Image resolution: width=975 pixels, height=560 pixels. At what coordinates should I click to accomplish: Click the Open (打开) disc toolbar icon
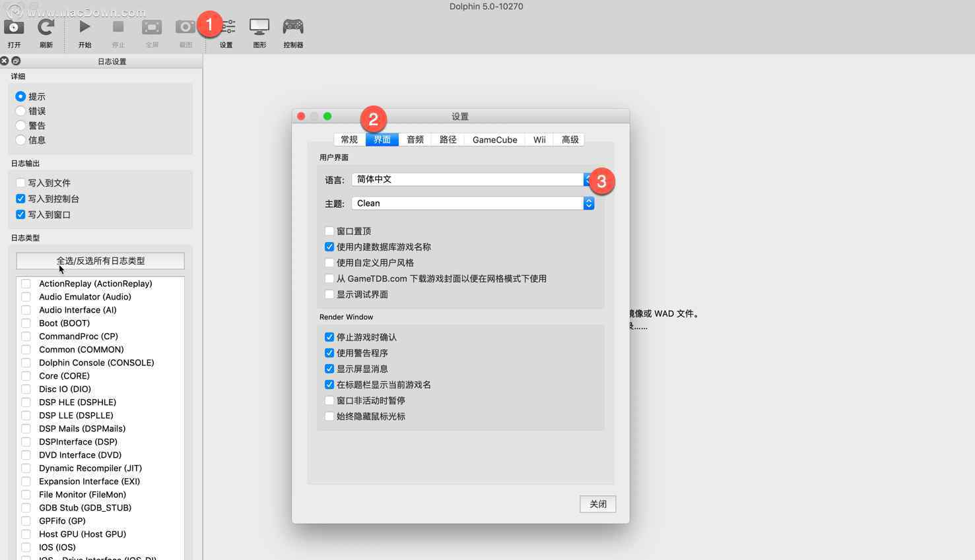[x=14, y=27]
